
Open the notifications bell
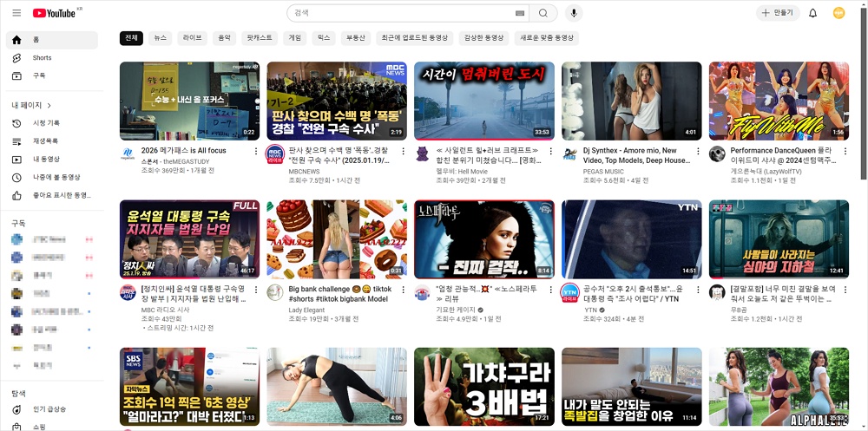(x=812, y=13)
